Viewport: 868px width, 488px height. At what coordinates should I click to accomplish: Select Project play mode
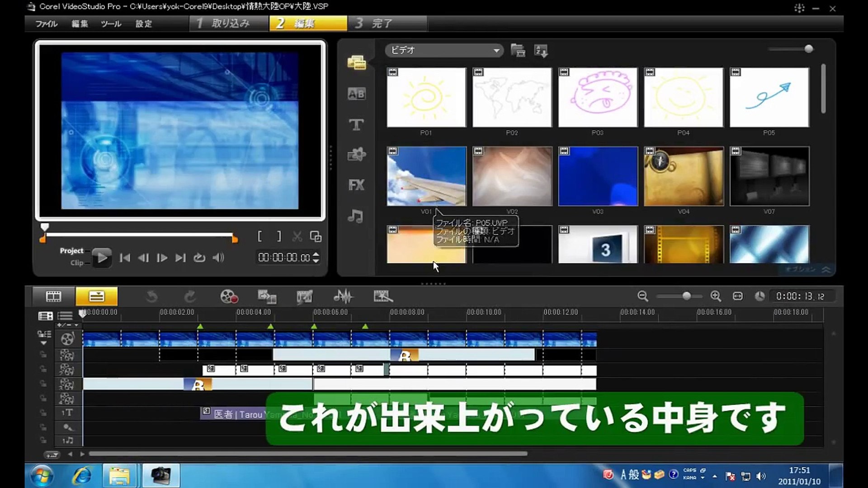coord(71,251)
